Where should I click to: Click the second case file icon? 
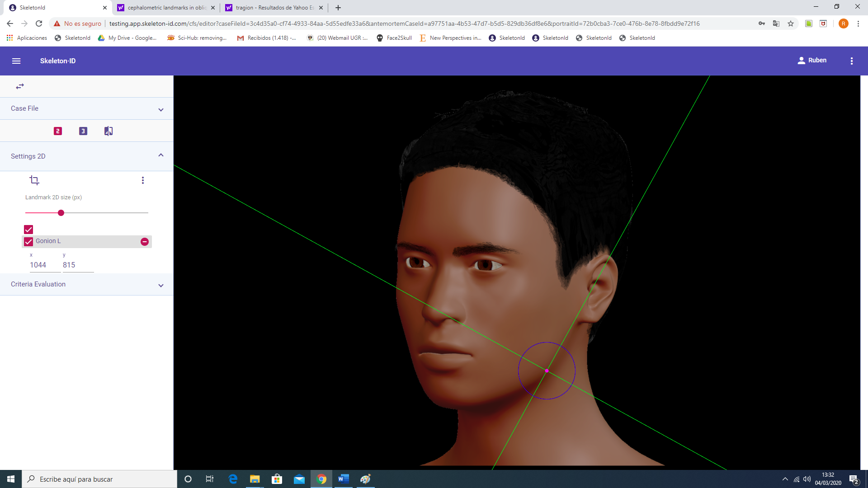[x=83, y=131]
